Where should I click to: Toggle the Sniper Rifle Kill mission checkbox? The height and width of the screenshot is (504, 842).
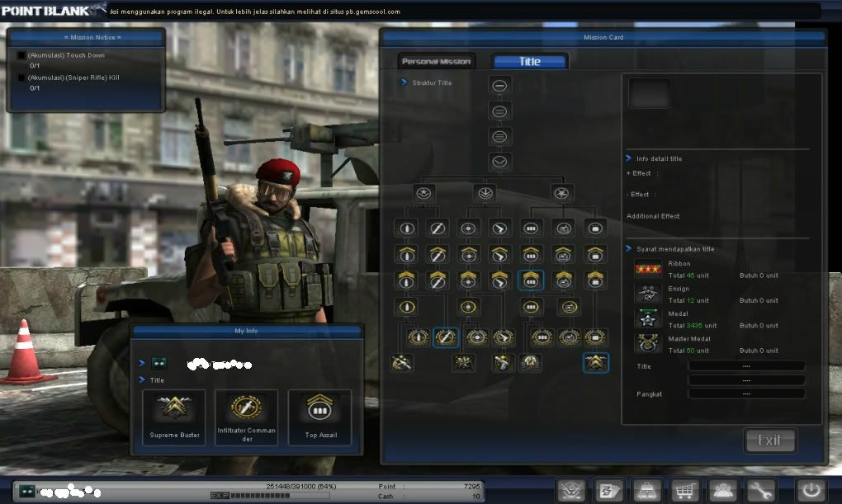coord(21,78)
